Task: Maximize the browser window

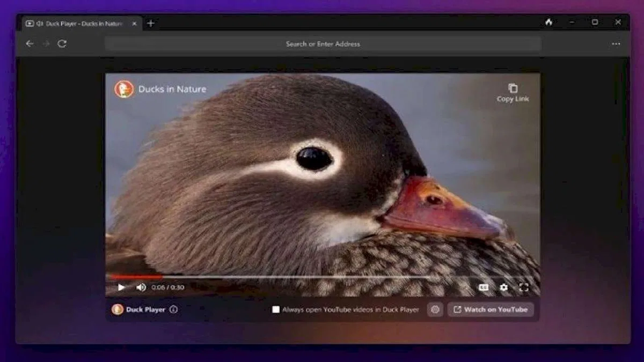Action: [x=595, y=23]
